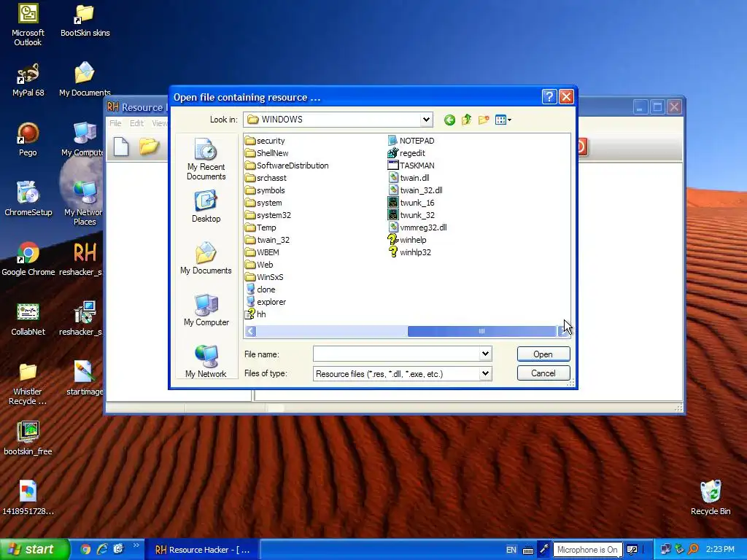Image resolution: width=747 pixels, height=560 pixels.
Task: Select the winhelp file
Action: (407, 240)
